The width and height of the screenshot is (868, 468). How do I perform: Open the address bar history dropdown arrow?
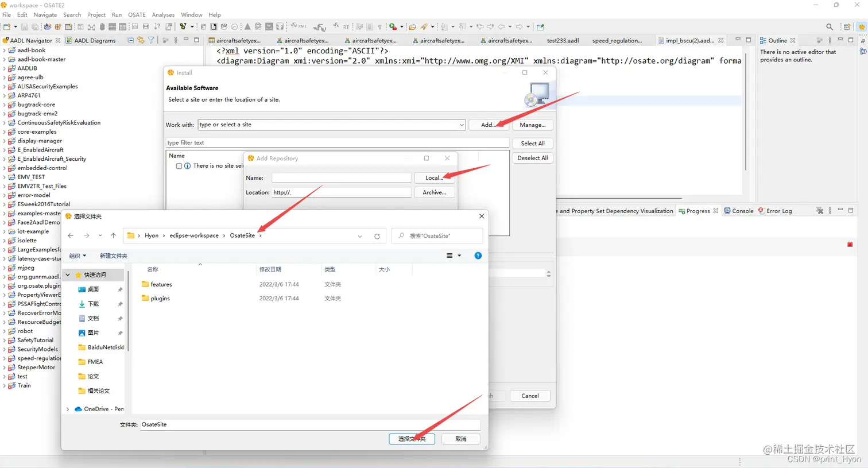pos(360,236)
